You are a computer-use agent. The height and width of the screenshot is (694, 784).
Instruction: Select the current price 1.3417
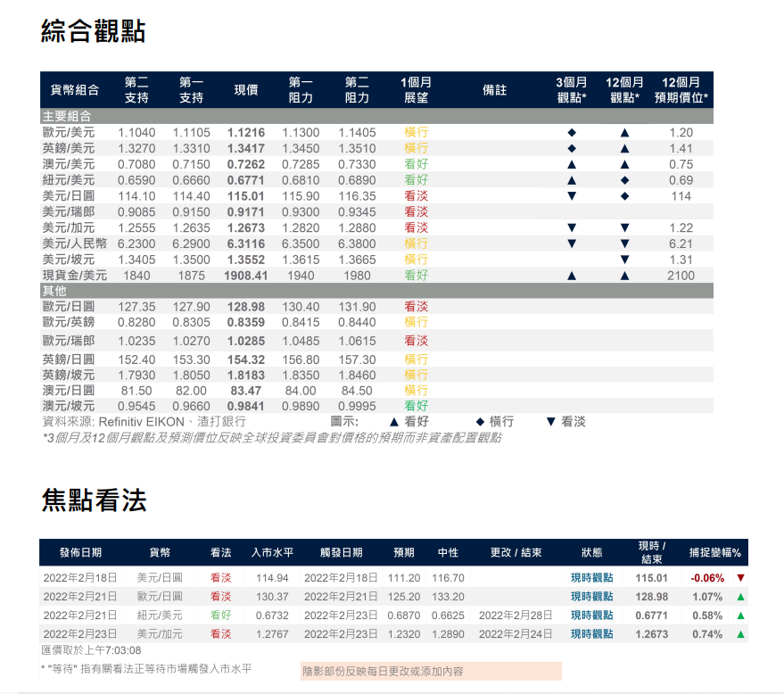[x=246, y=148]
